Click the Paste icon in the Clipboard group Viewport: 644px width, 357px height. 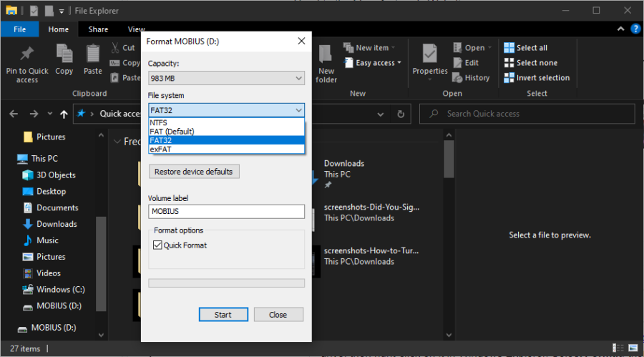pos(93,54)
